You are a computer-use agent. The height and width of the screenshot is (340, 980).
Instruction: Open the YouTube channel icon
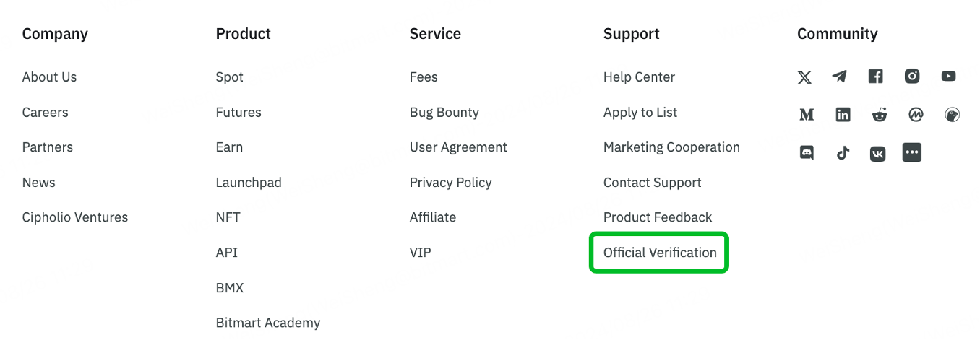tap(949, 77)
